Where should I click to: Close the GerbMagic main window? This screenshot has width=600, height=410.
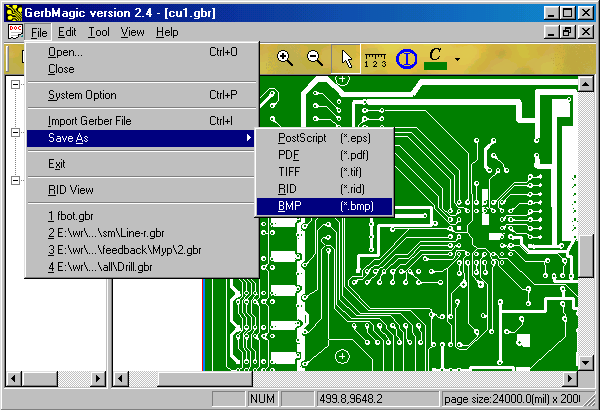pos(586,13)
